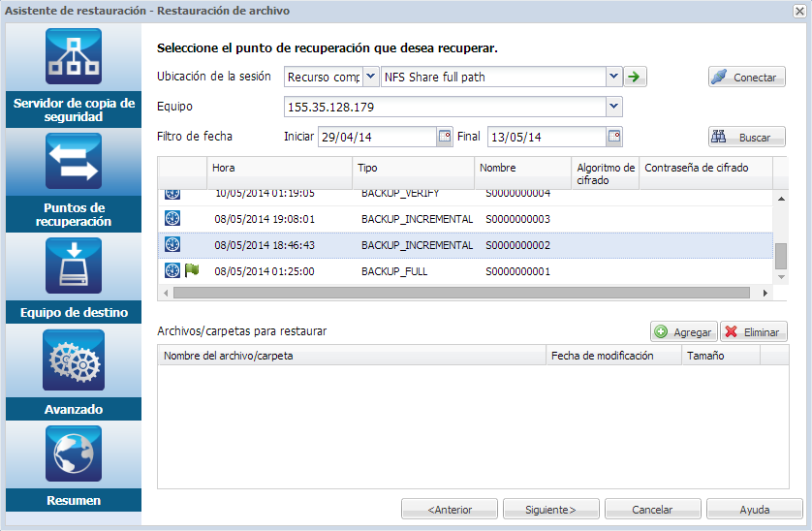Click the green arrow next to NFS path

636,78
